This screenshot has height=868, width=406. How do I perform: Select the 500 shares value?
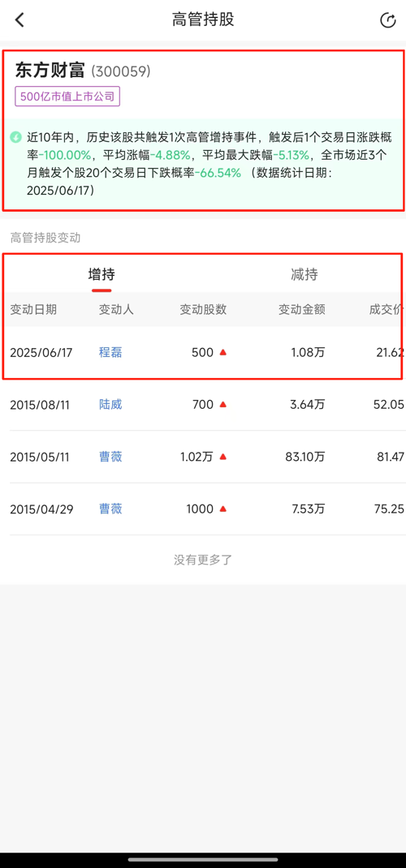[x=202, y=353]
